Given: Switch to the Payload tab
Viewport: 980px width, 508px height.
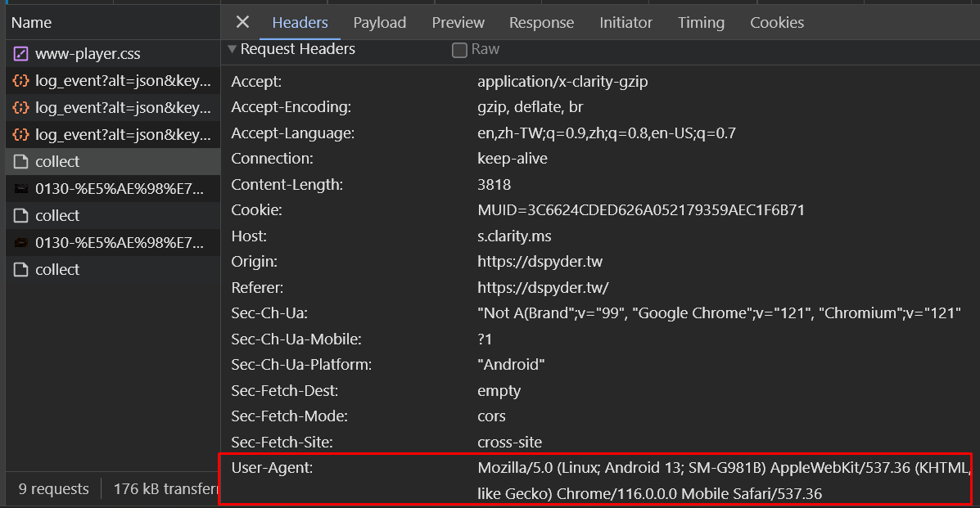Looking at the screenshot, I should 380,23.
